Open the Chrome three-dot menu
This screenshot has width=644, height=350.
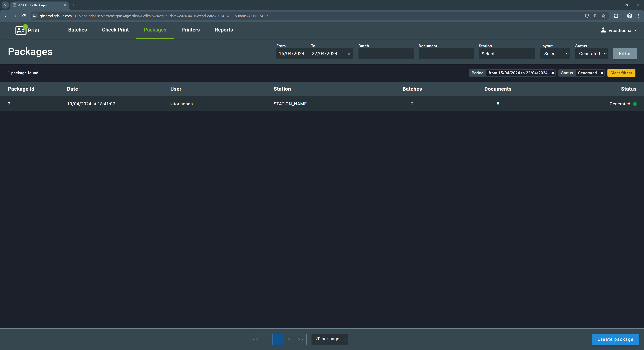(x=638, y=16)
